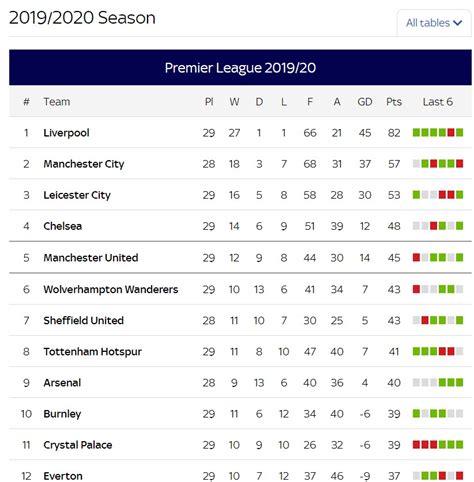Click Crystal Palace's first red Last 6 square
The height and width of the screenshot is (482, 474).
(x=416, y=445)
